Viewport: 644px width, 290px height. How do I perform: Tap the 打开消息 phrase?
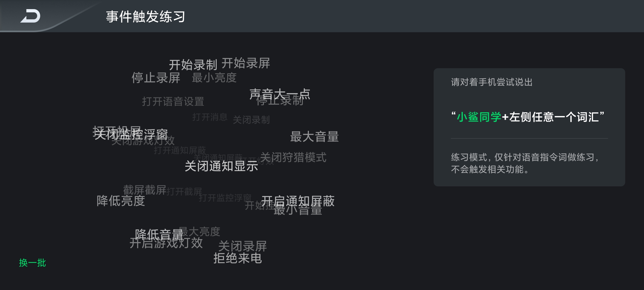pos(210,117)
